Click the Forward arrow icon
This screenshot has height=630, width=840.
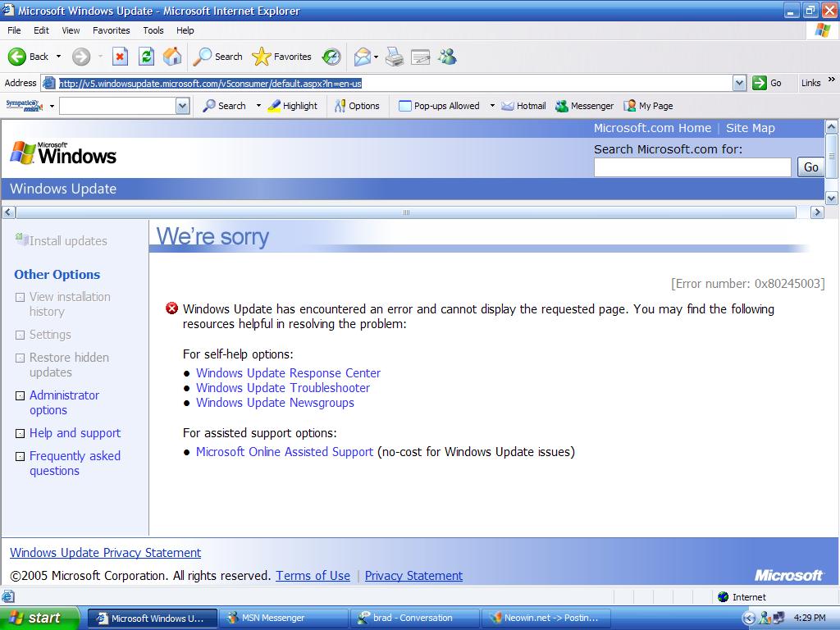pyautogui.click(x=81, y=57)
